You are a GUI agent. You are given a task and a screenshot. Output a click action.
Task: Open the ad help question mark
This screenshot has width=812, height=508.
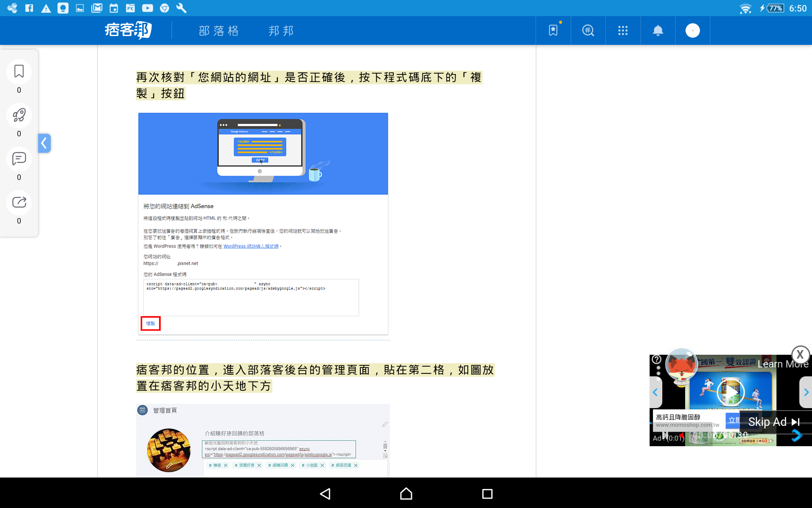(x=656, y=359)
